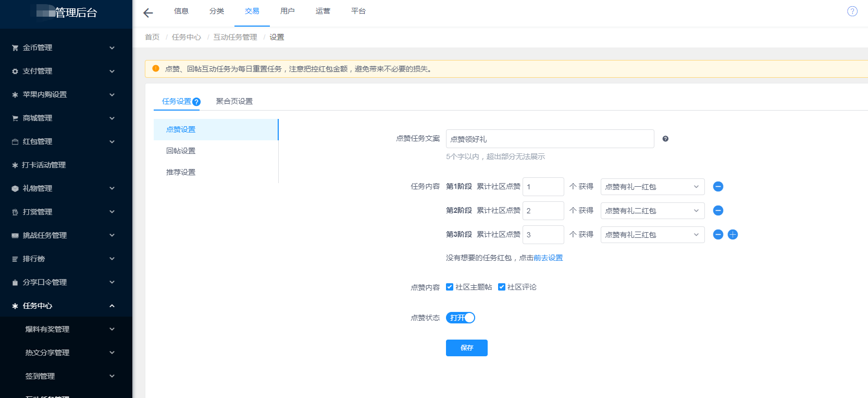The height and width of the screenshot is (398, 868).
Task: Uncheck the 社区主题帖 checkbox
Action: click(450, 287)
